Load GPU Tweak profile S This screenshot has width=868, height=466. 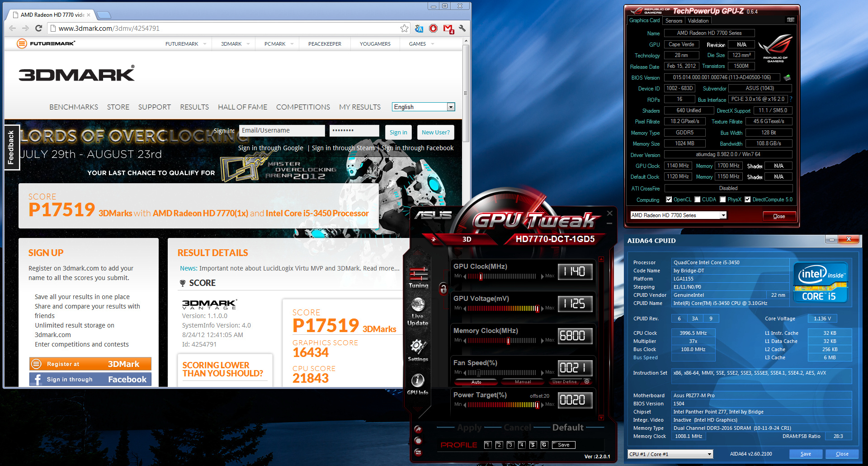pos(533,445)
